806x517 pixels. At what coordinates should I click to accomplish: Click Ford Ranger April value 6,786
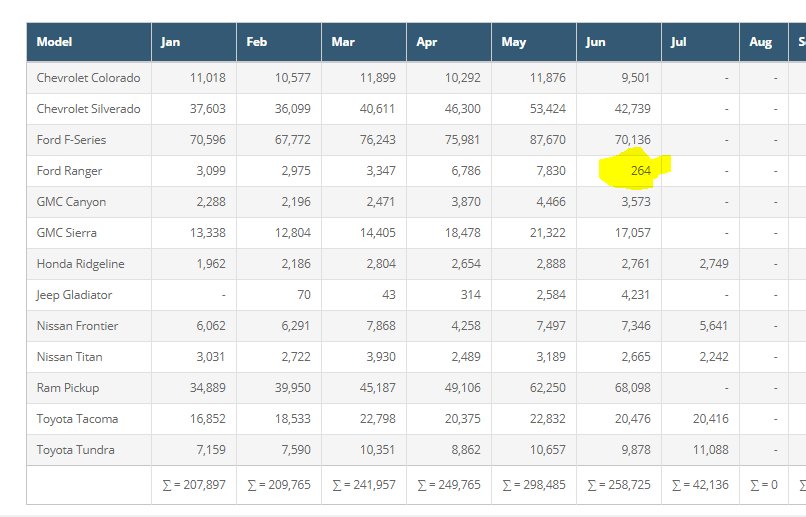[466, 171]
